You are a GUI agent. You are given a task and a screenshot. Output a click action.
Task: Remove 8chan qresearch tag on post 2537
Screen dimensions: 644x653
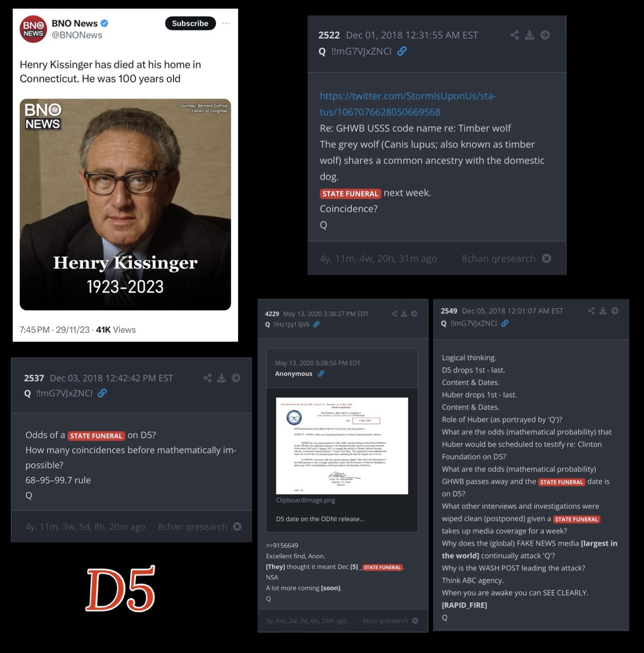pyautogui.click(x=237, y=526)
